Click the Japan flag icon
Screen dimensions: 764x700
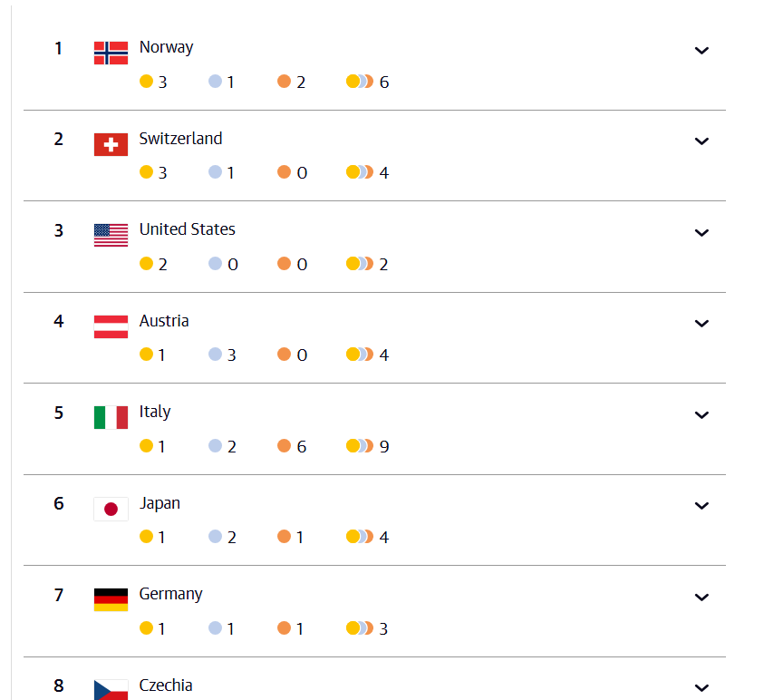pyautogui.click(x=111, y=509)
